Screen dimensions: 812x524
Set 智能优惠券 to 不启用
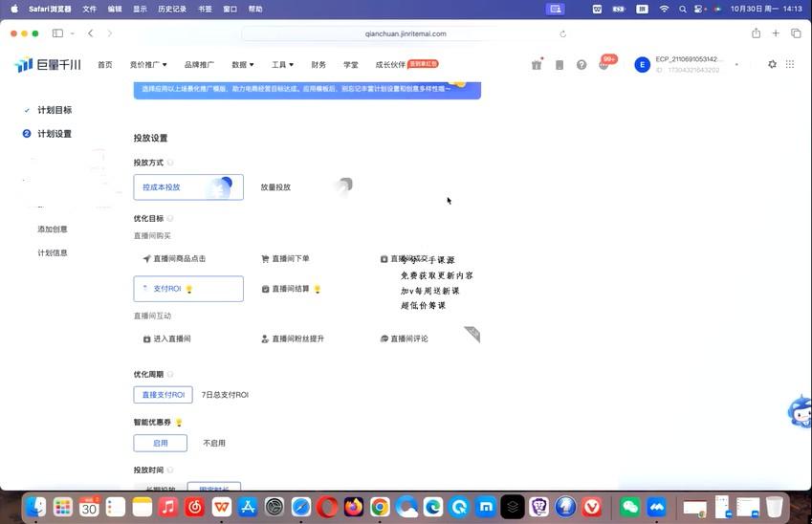pos(214,444)
